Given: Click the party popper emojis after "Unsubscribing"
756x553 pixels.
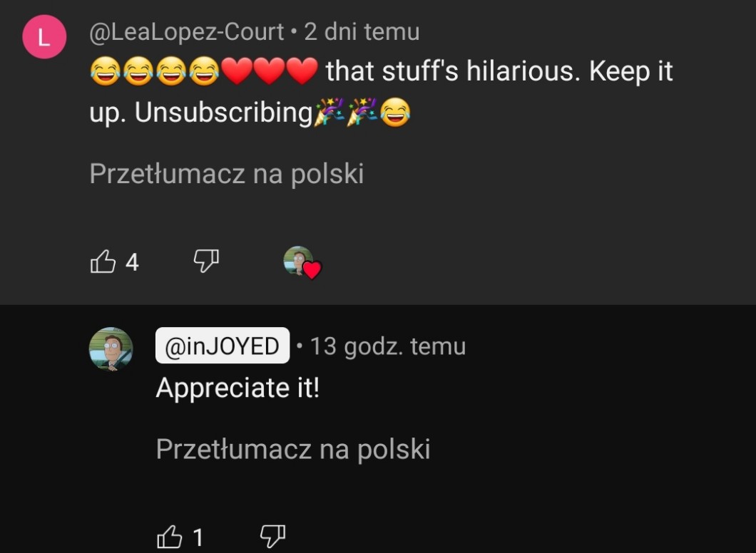Looking at the screenshot, I should tap(347, 113).
